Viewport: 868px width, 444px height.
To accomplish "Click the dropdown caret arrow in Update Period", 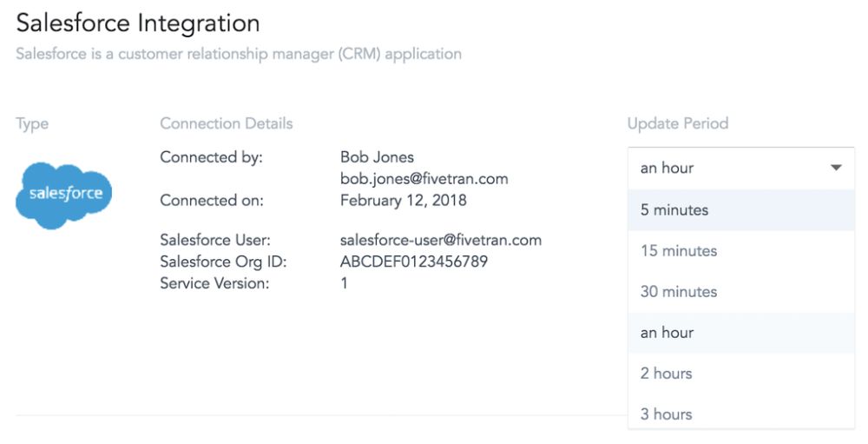I will (x=836, y=168).
